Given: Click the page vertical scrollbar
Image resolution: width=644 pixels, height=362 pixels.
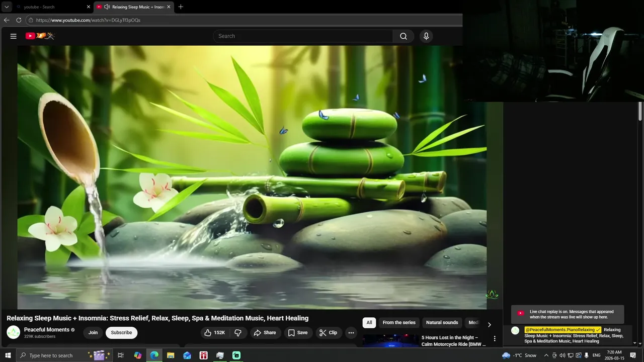Looking at the screenshot, I should [640, 111].
